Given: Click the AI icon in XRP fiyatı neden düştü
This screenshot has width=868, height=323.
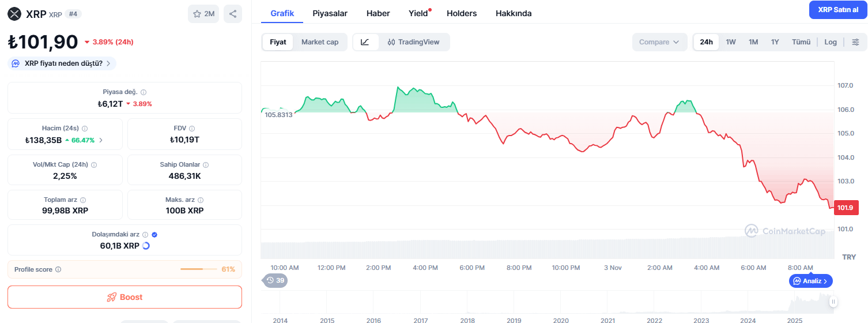Looking at the screenshot, I should pyautogui.click(x=16, y=63).
